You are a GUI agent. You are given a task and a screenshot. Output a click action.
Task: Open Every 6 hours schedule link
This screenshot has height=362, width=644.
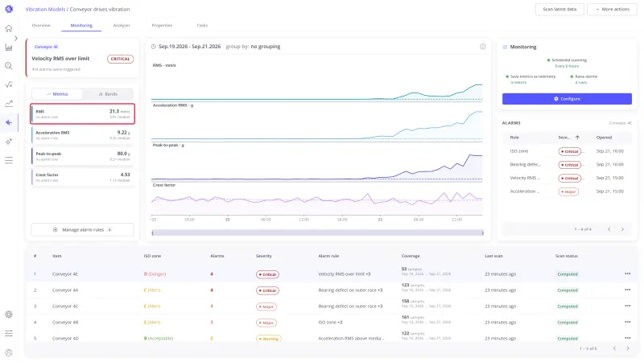pyautogui.click(x=567, y=66)
